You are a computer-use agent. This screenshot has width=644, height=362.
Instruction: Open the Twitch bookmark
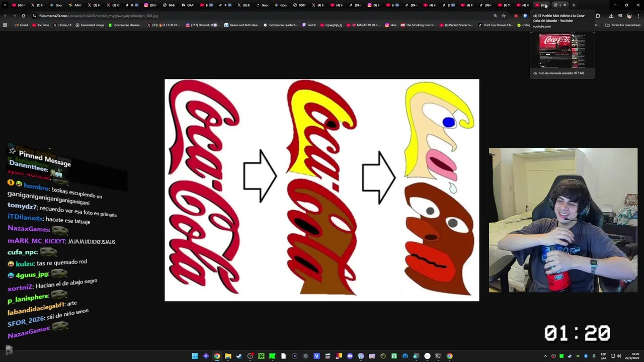tap(309, 25)
